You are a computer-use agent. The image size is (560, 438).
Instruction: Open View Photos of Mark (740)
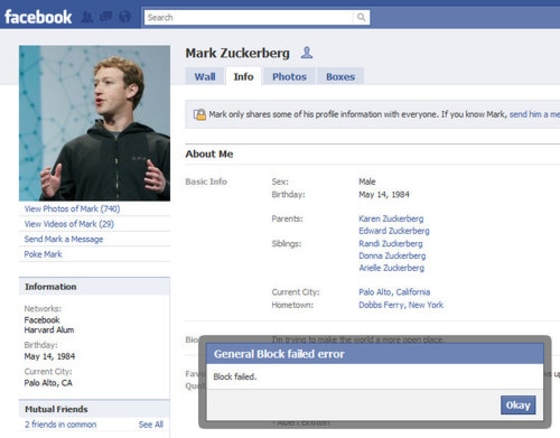[x=72, y=209]
